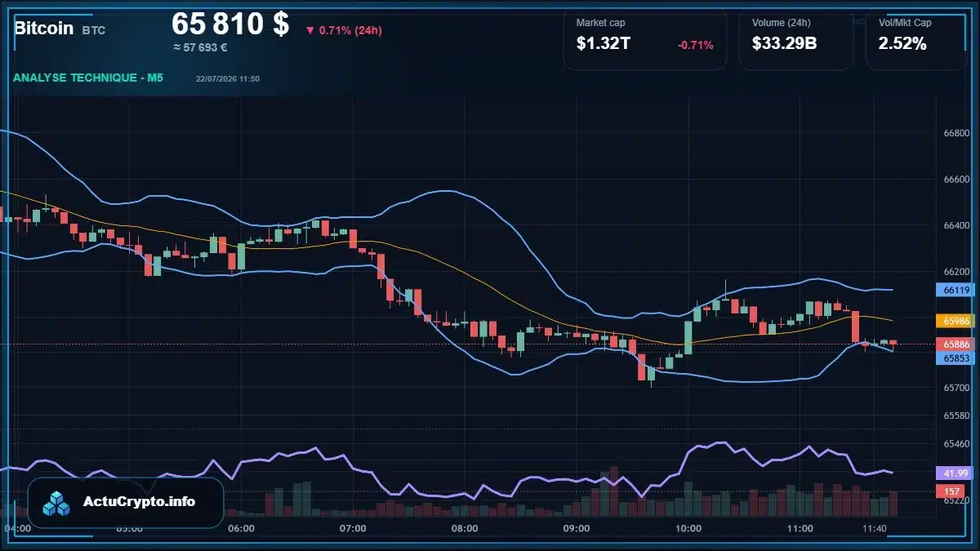Click the 66600 price axis label
Image resolution: width=980 pixels, height=551 pixels.
point(956,180)
